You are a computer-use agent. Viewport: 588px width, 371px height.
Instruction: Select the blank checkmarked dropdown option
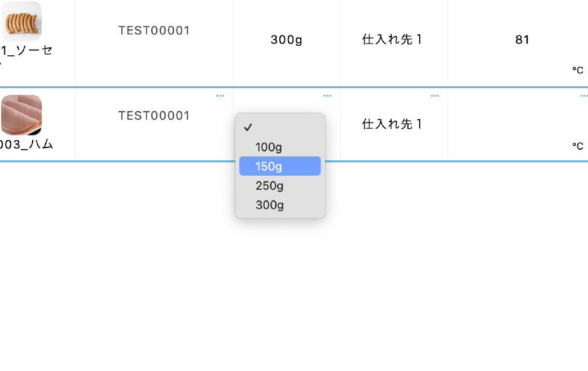pyautogui.click(x=280, y=128)
